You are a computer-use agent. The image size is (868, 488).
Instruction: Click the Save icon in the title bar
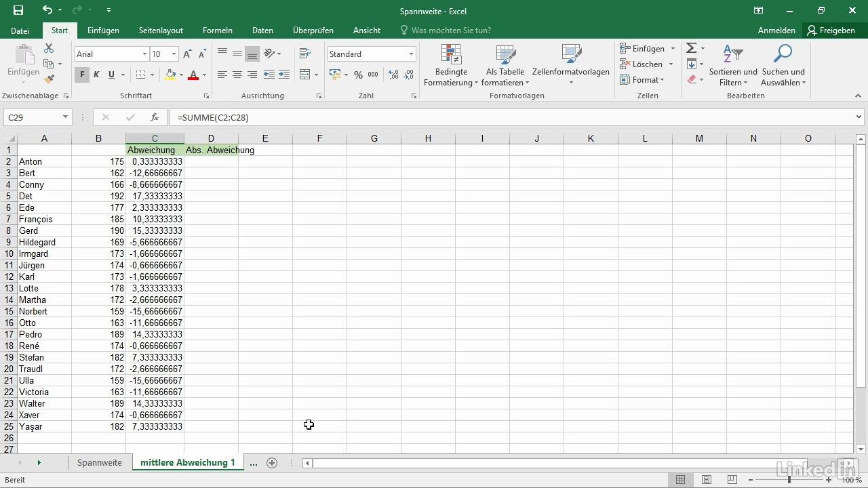18,10
